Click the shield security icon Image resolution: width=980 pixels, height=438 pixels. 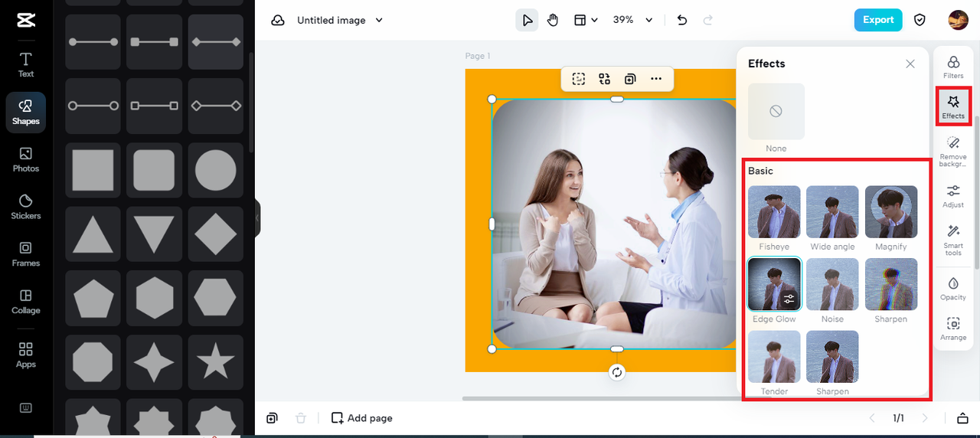(x=920, y=21)
